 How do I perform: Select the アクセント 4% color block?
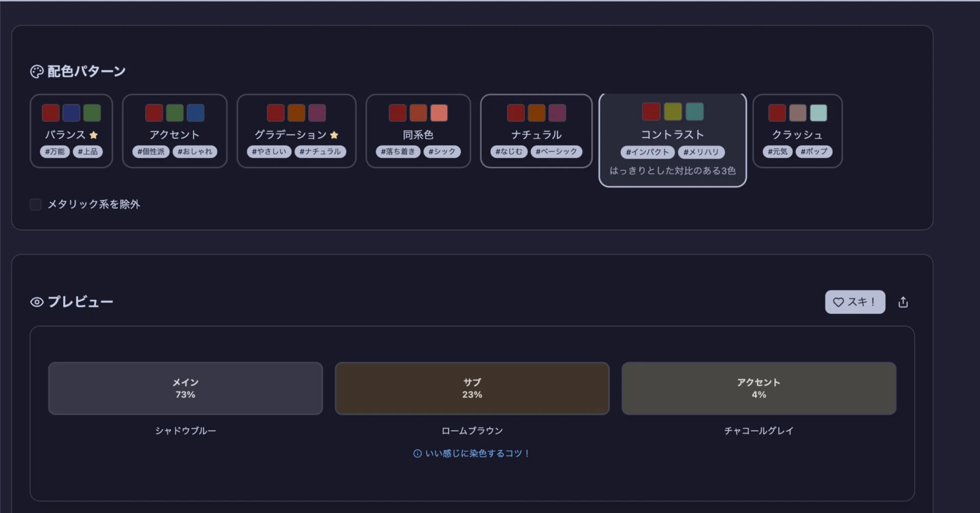[x=759, y=388]
